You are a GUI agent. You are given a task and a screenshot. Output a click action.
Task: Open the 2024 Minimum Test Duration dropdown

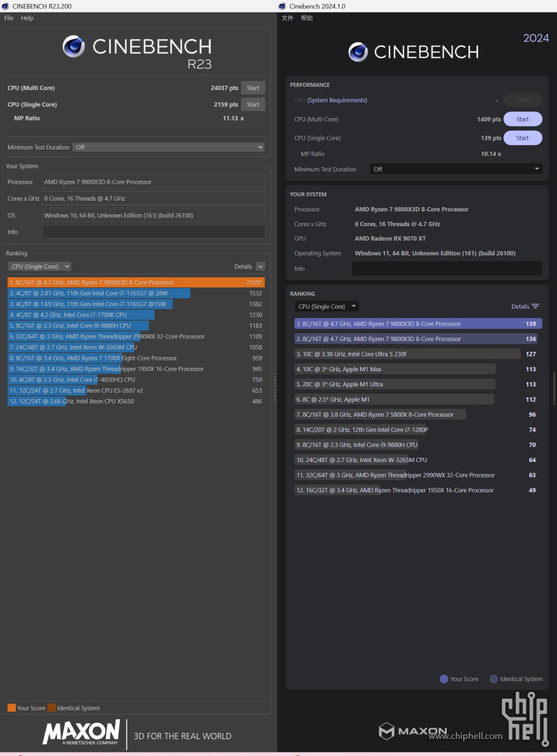(x=456, y=169)
